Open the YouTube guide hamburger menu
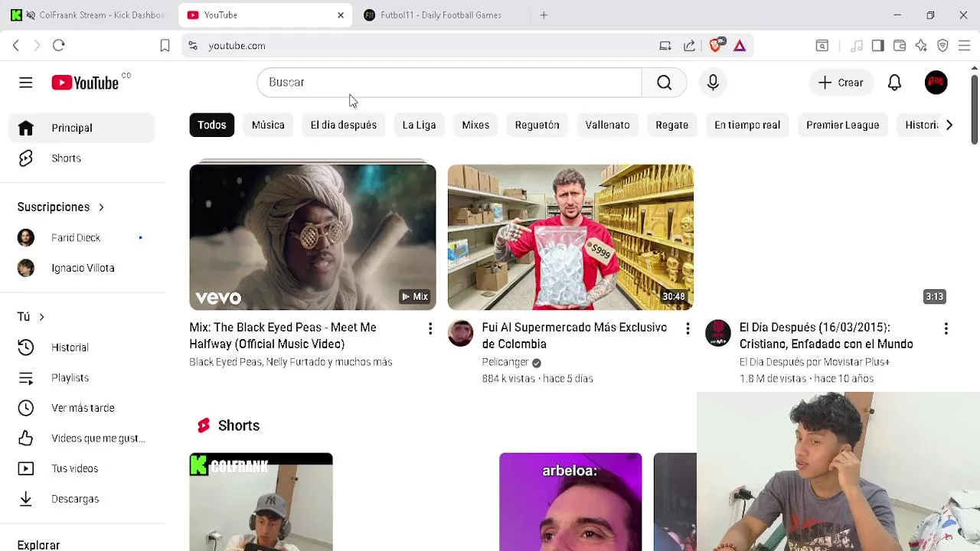 tap(25, 83)
